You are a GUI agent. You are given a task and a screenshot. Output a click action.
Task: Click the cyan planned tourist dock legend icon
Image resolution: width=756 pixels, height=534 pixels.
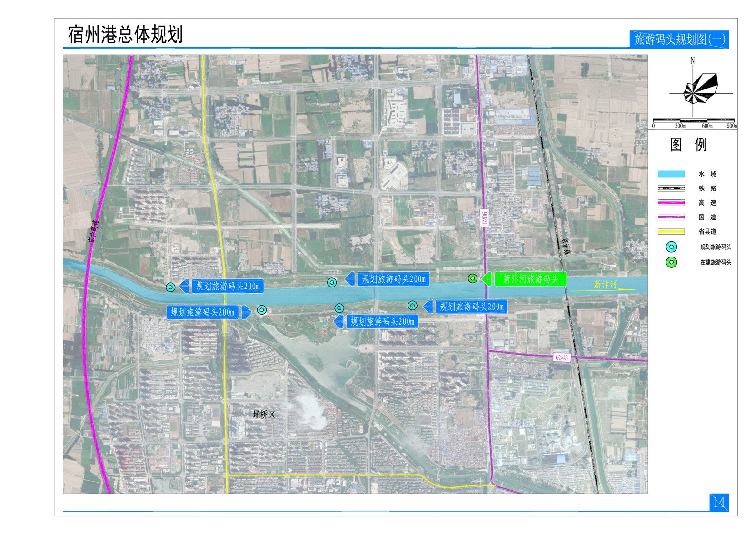pos(671,247)
